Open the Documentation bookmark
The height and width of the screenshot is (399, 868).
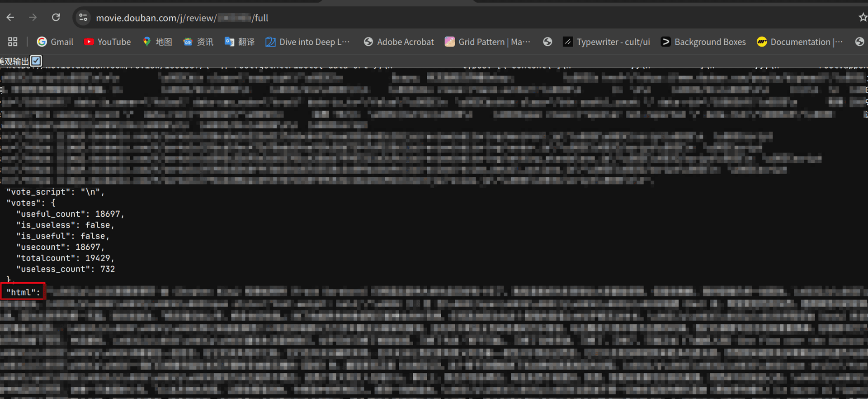tap(800, 42)
